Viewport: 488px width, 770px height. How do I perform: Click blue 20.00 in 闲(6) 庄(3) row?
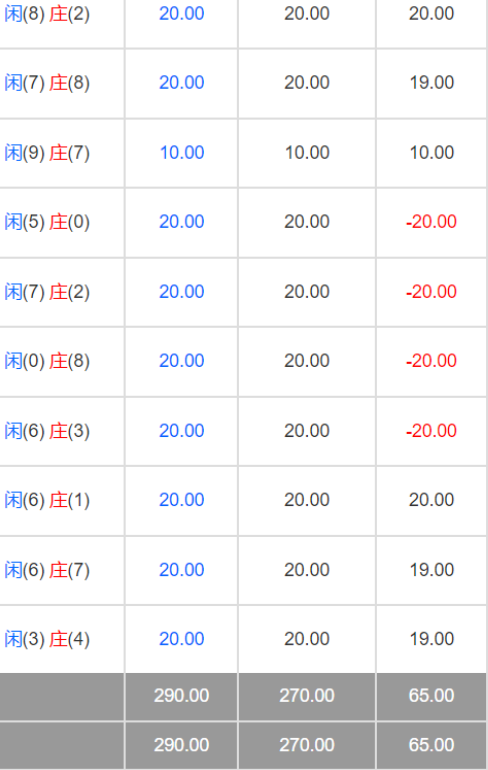point(182,431)
